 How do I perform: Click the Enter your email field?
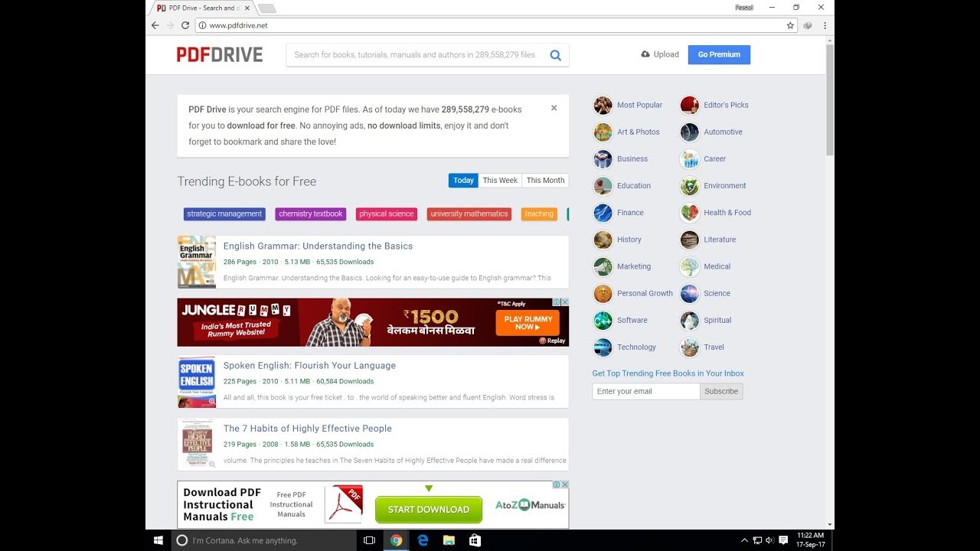tap(646, 391)
